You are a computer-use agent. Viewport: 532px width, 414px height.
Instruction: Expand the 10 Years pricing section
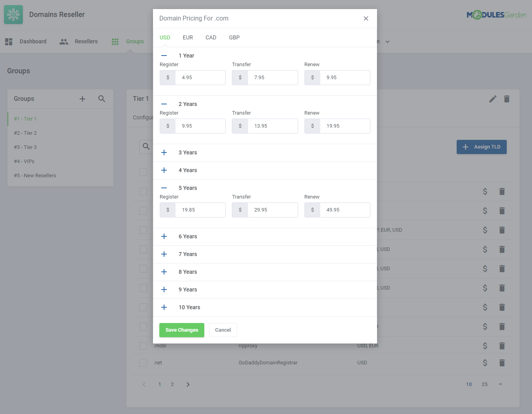tap(164, 307)
